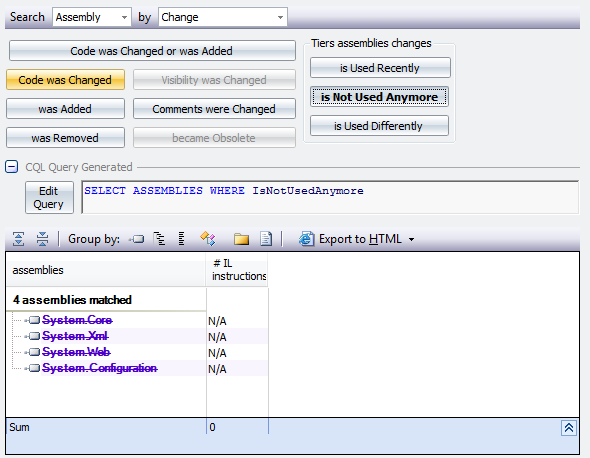Click System.Configuration assembly icon
The image size is (590, 458).
click(33, 368)
